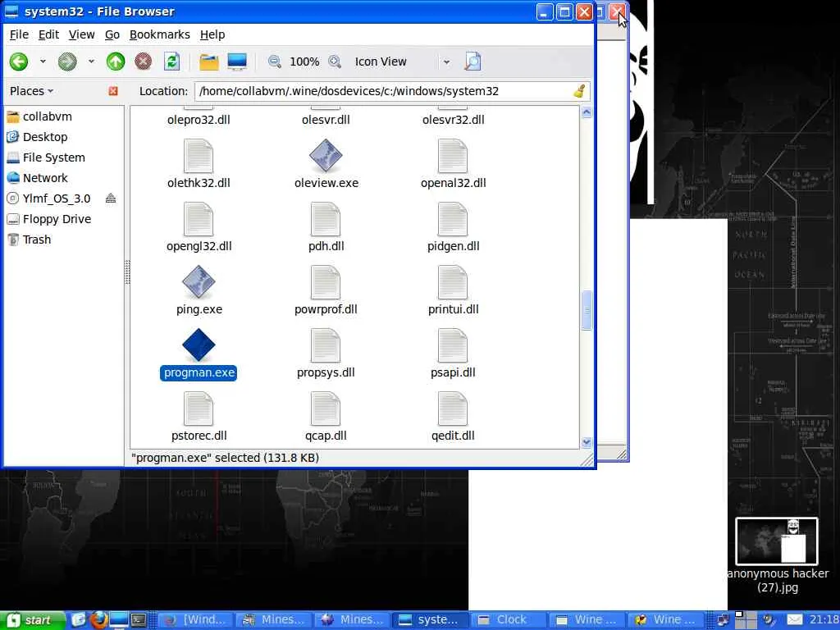Go back with the green Back arrow
This screenshot has width=840, height=630.
(19, 62)
